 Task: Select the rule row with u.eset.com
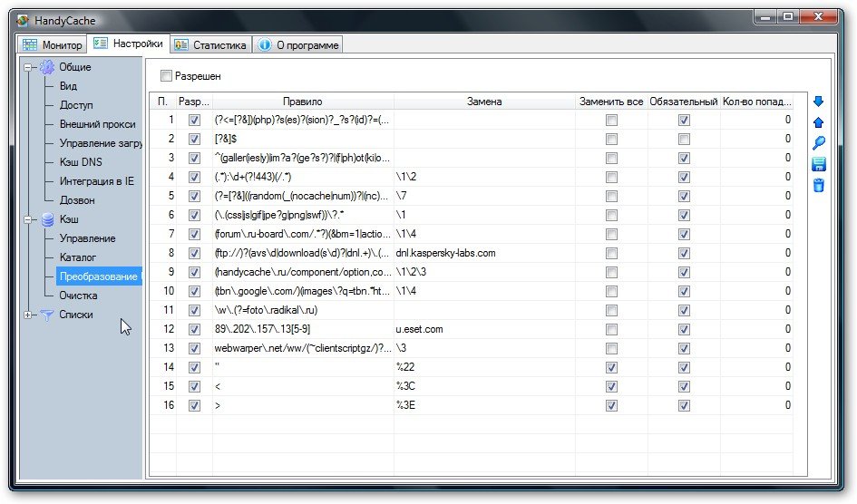[x=472, y=329]
